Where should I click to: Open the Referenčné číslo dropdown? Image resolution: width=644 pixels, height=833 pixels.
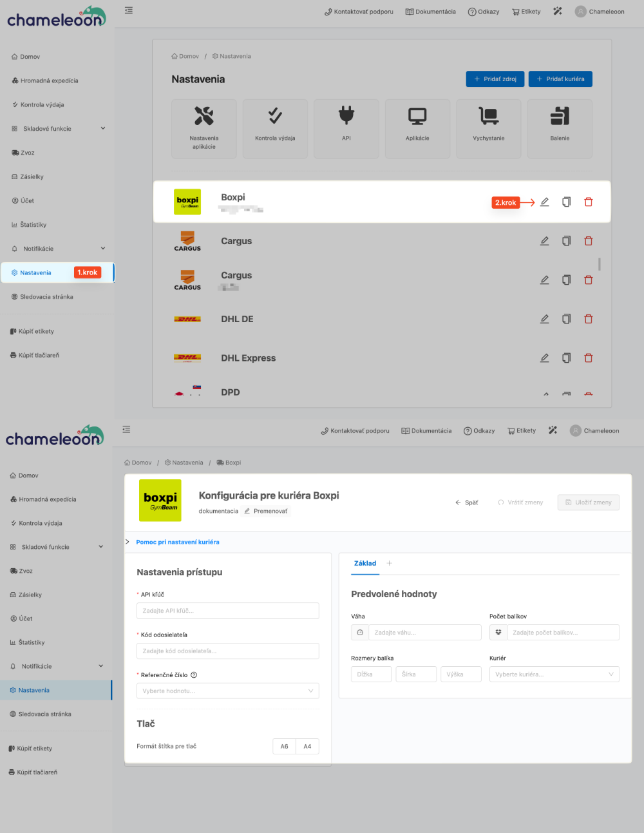pyautogui.click(x=227, y=691)
